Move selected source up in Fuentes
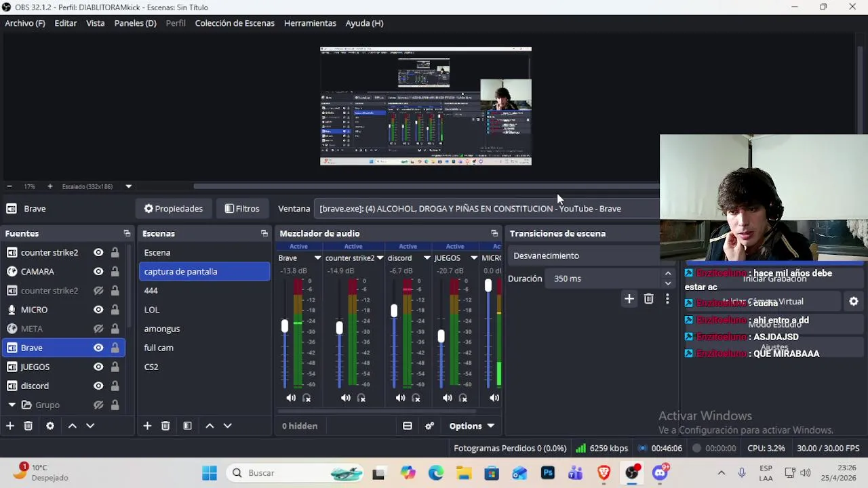868x488 pixels. click(x=72, y=426)
